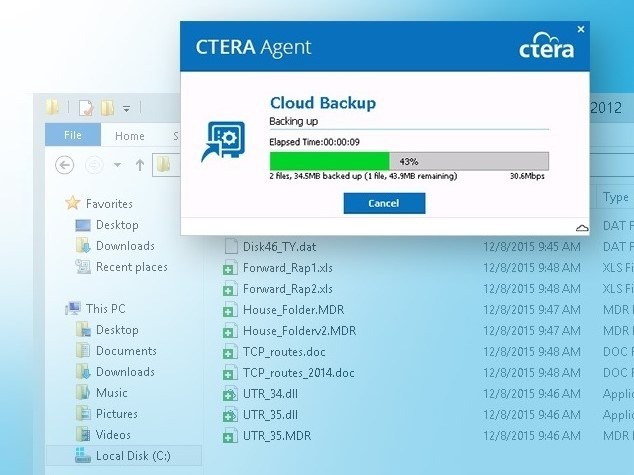The height and width of the screenshot is (475, 634).
Task: Click the Explorer window folder icon in the title bar
Action: click(x=53, y=108)
